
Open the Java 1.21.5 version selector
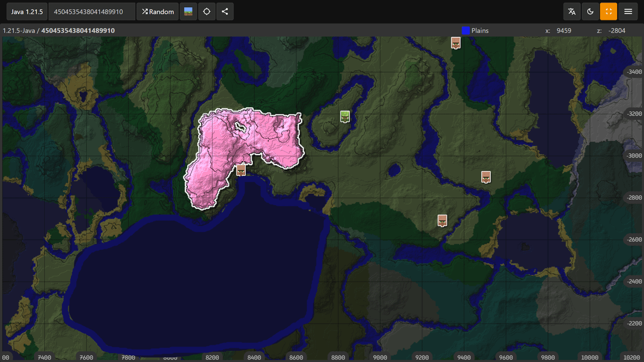(x=26, y=11)
